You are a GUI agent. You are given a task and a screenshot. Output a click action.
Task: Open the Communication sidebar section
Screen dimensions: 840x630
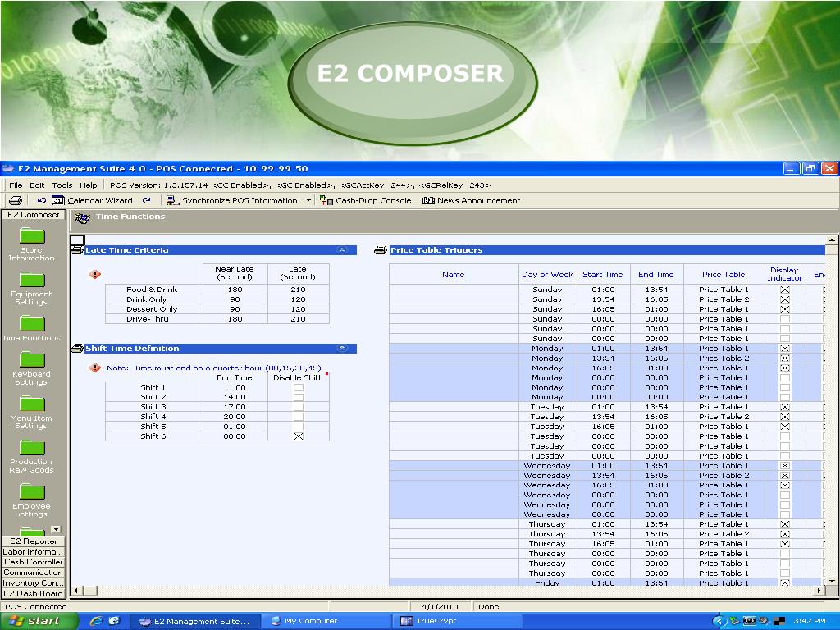pos(33,573)
